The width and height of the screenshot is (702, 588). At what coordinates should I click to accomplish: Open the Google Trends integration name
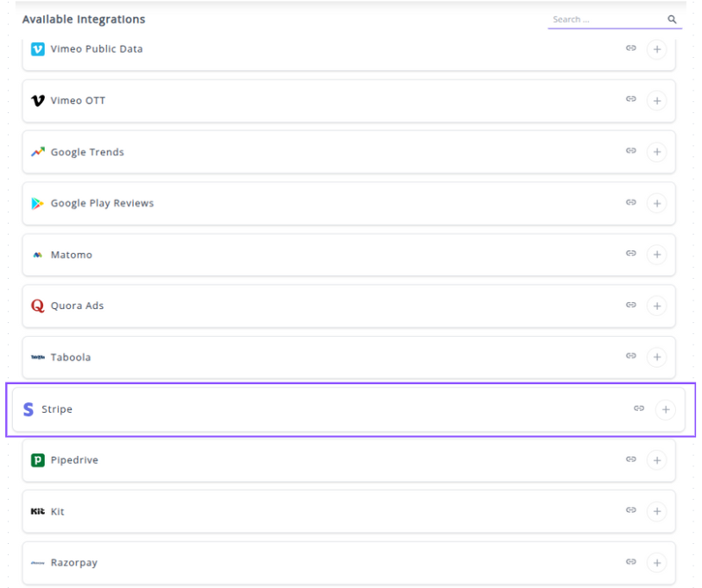pos(87,152)
